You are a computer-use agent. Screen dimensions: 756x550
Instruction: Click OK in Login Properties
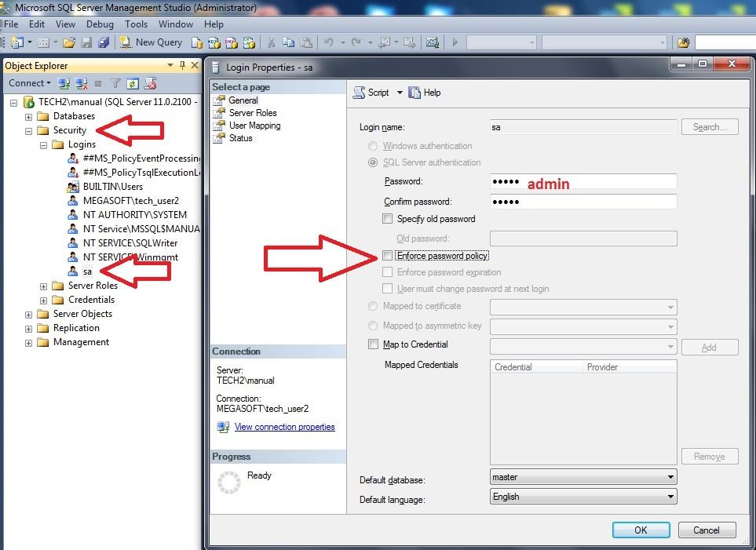pyautogui.click(x=641, y=530)
